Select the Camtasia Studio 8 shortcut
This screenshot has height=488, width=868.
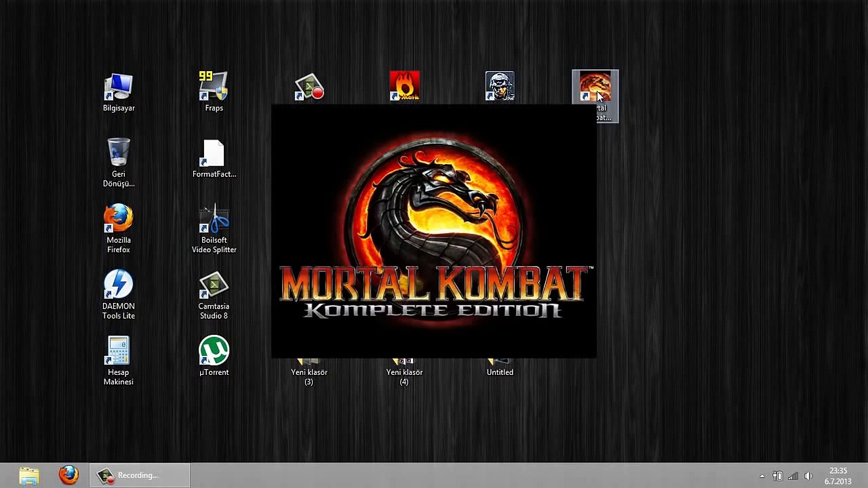214,296
